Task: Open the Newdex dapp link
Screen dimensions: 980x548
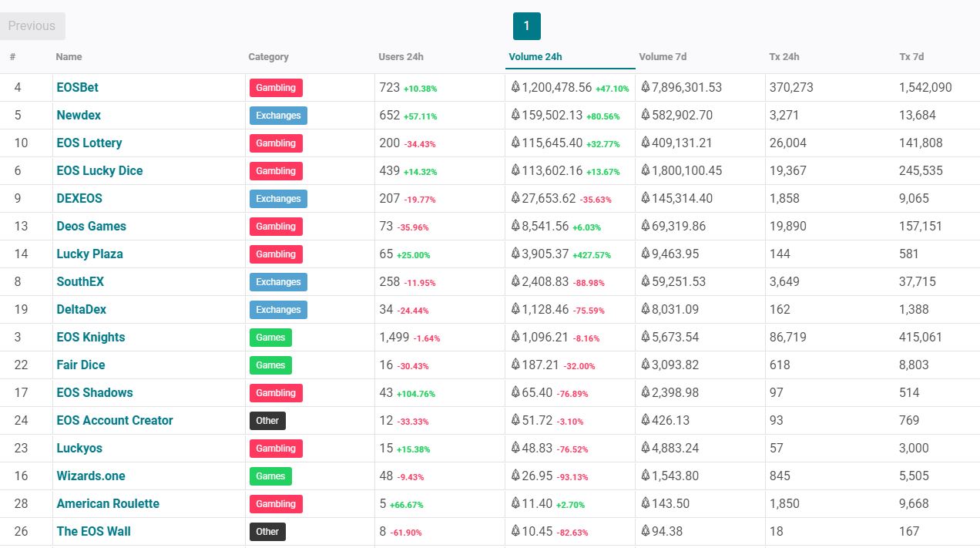Action: [x=79, y=116]
